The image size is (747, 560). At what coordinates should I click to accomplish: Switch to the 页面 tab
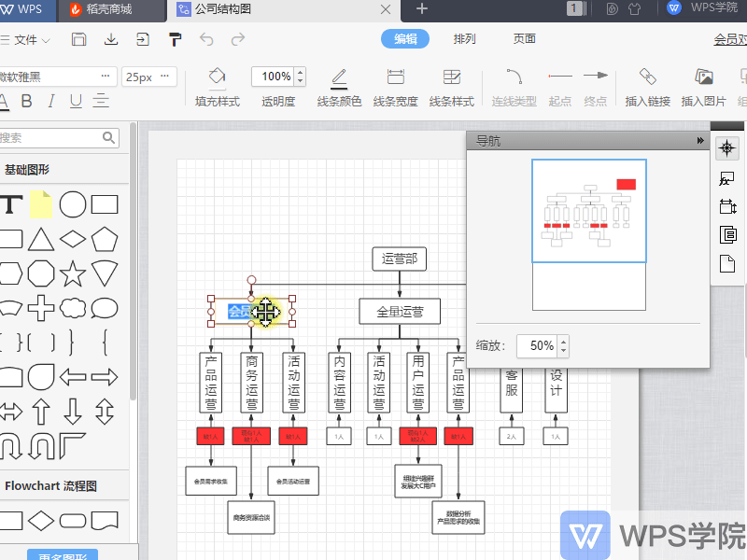[525, 38]
